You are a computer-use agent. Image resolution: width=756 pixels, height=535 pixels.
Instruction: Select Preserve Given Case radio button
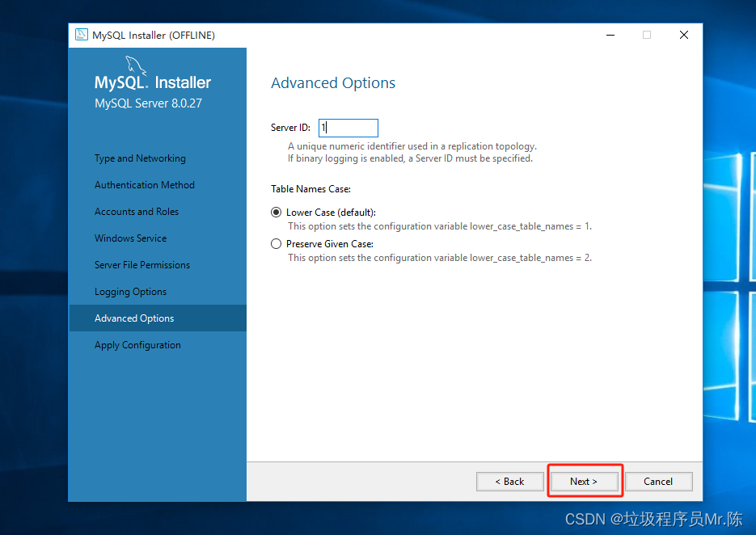tap(276, 244)
